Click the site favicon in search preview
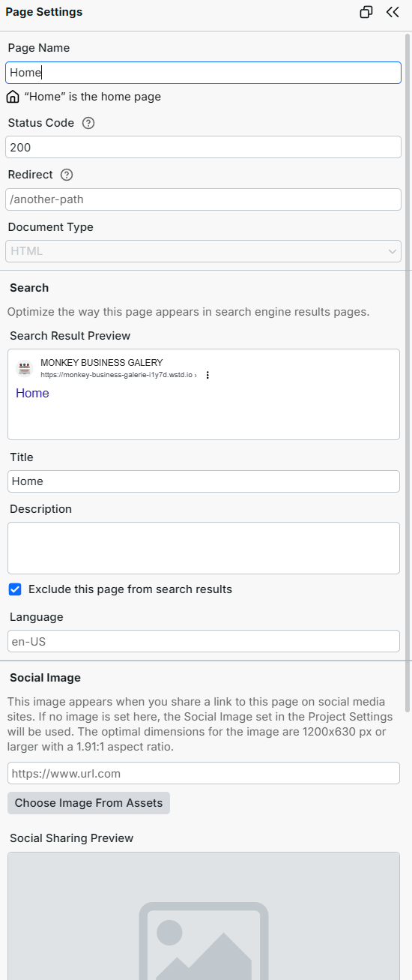Viewport: 412px width, 980px height. click(x=25, y=368)
